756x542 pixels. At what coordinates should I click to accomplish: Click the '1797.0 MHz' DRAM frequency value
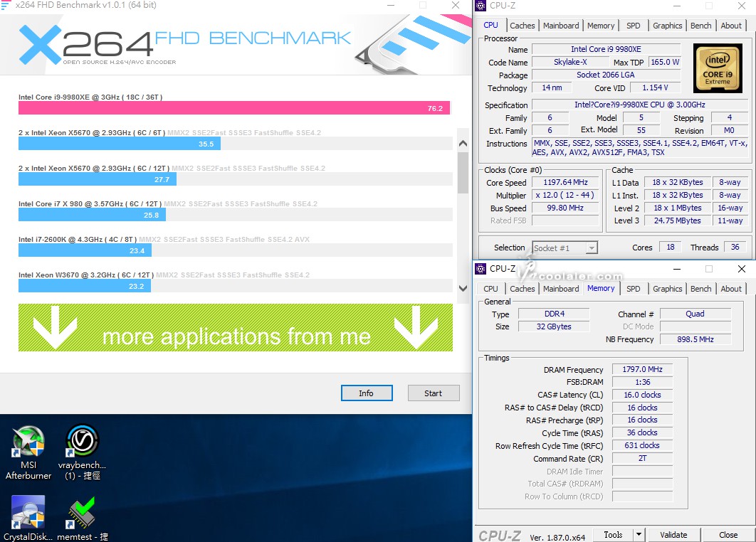tap(642, 370)
